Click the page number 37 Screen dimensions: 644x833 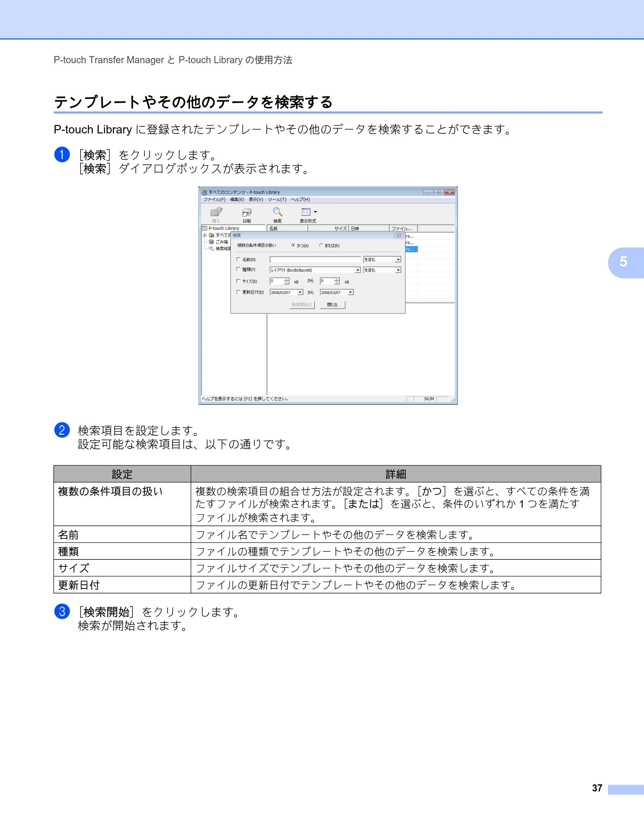tap(597, 788)
